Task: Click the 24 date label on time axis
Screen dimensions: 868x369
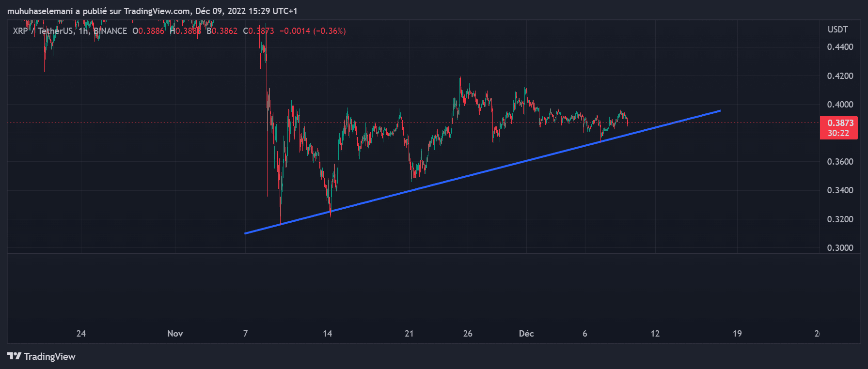Action: tap(81, 334)
